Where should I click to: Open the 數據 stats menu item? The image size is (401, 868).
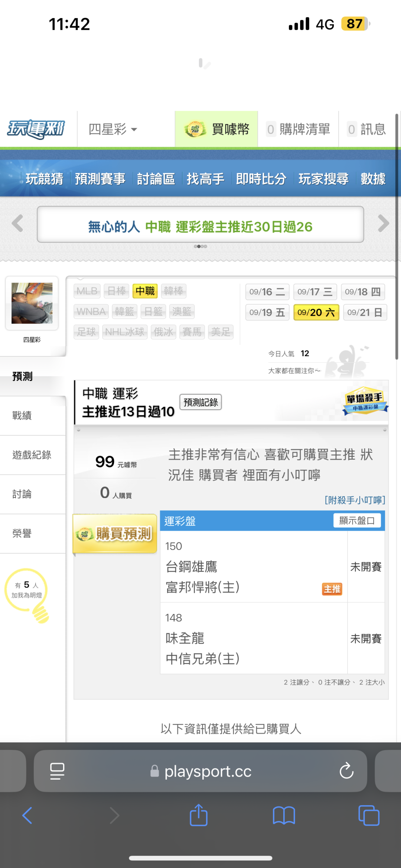(373, 179)
